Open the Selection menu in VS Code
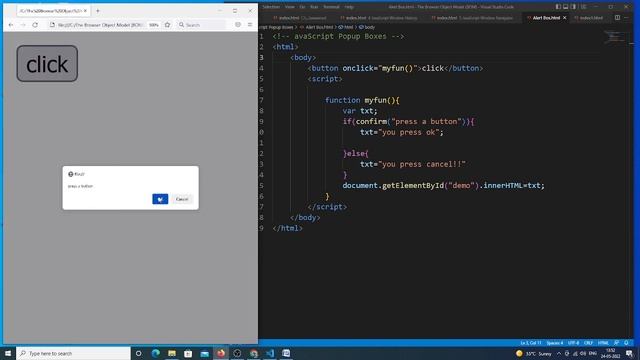640x360 pixels. (271, 7)
